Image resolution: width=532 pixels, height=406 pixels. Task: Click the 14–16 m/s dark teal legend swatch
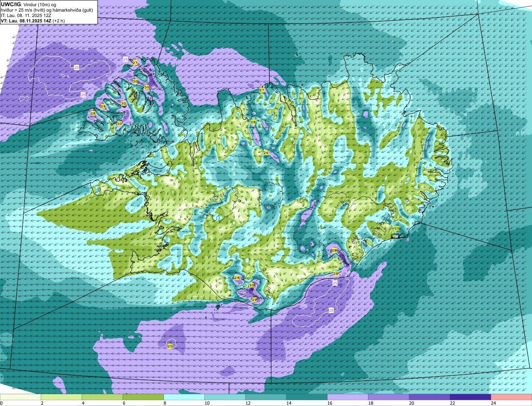[x=307, y=397]
